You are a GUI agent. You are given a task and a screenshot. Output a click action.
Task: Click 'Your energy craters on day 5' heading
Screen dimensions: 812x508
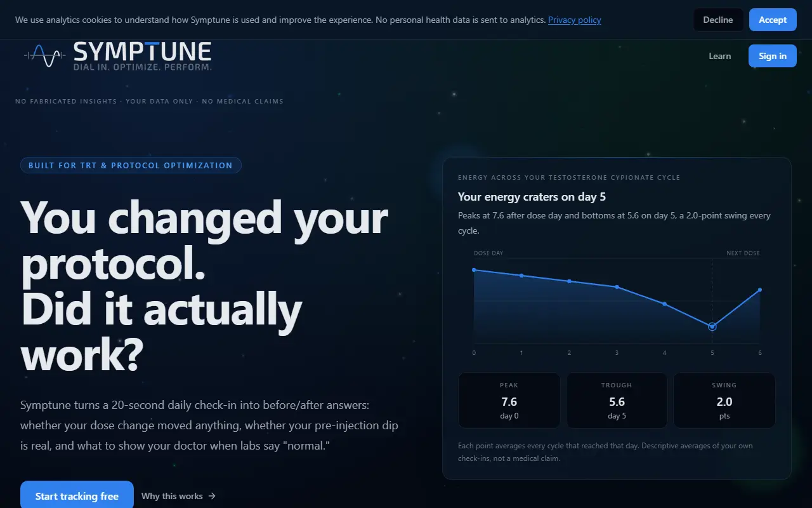532,197
